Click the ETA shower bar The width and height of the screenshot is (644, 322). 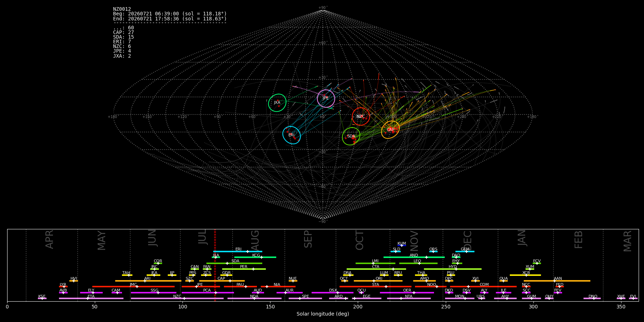pos(91,298)
